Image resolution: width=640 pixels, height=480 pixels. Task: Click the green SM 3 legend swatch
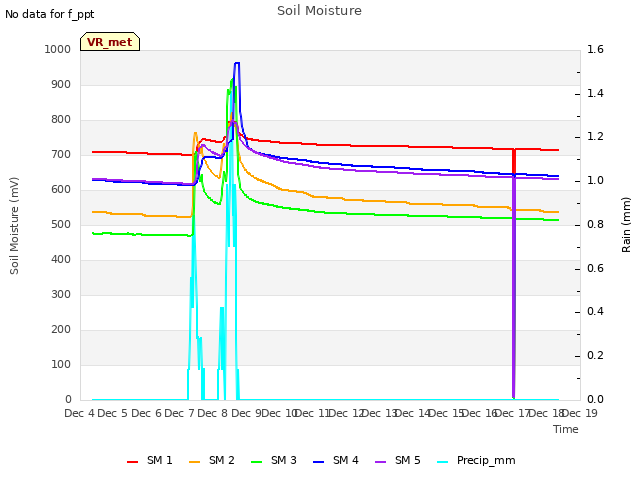tap(257, 462)
